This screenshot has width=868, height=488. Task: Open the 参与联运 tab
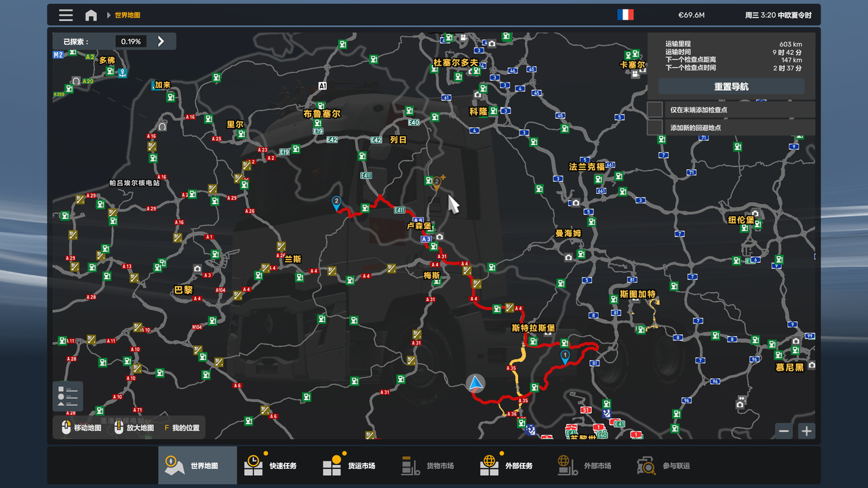pyautogui.click(x=669, y=466)
